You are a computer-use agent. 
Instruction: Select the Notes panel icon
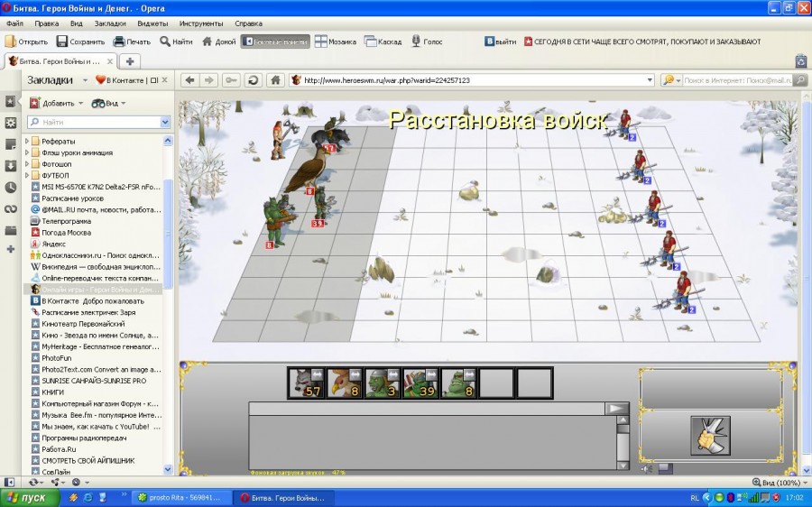[10, 144]
